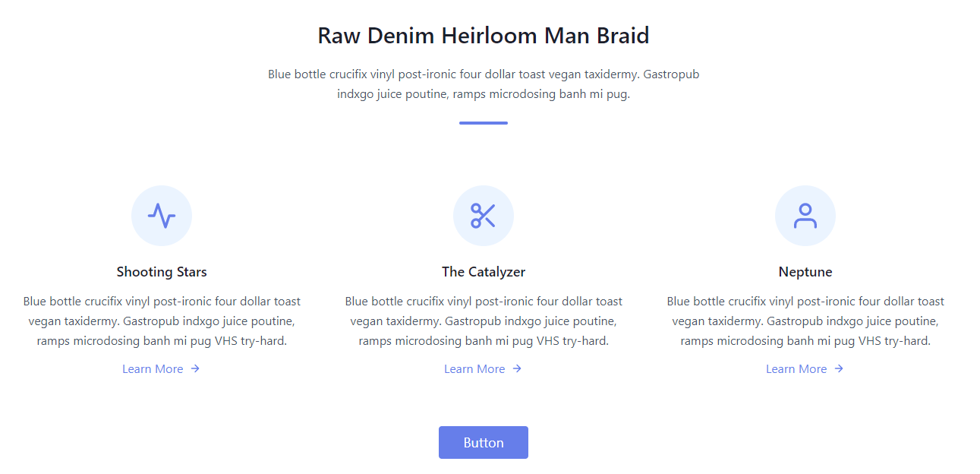Click The Catalyzer heading

[484, 272]
